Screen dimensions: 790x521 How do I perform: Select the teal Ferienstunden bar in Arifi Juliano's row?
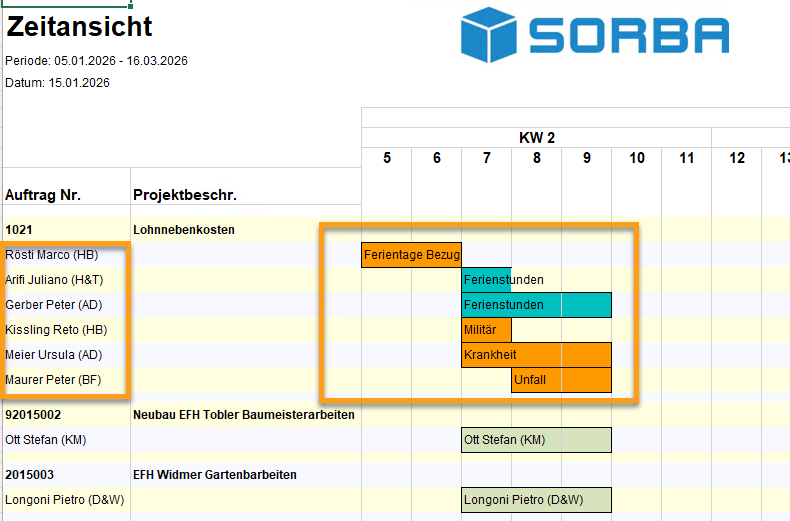[x=487, y=280]
